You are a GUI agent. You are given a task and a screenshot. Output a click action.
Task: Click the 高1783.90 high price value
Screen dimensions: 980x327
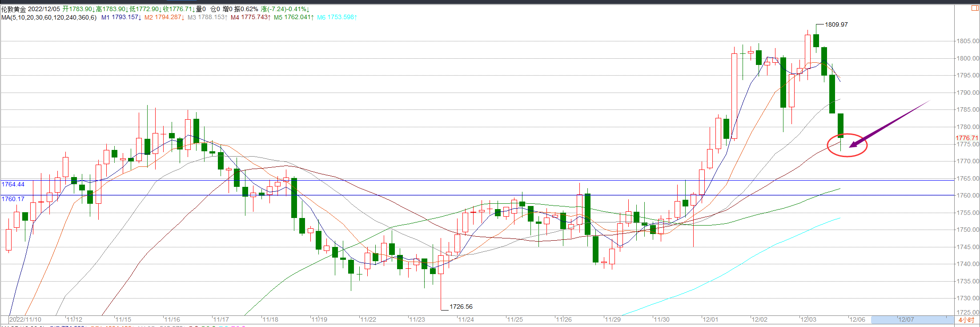click(x=112, y=9)
